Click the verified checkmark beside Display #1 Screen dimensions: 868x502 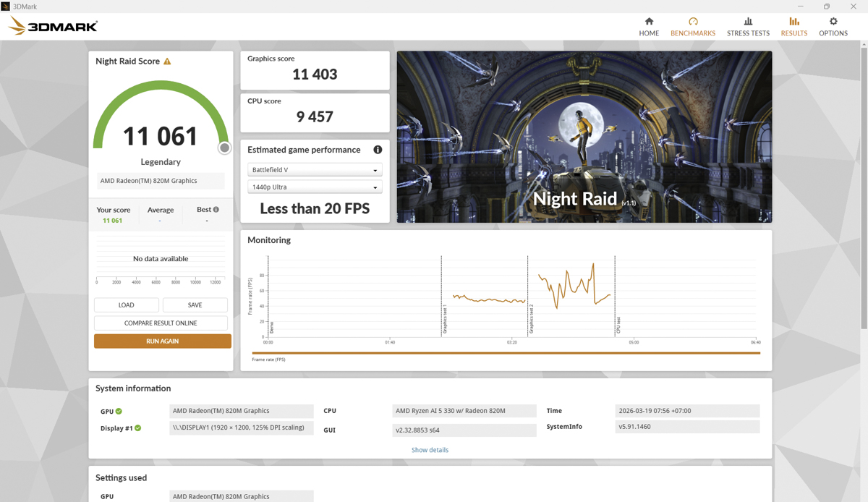[x=138, y=427]
